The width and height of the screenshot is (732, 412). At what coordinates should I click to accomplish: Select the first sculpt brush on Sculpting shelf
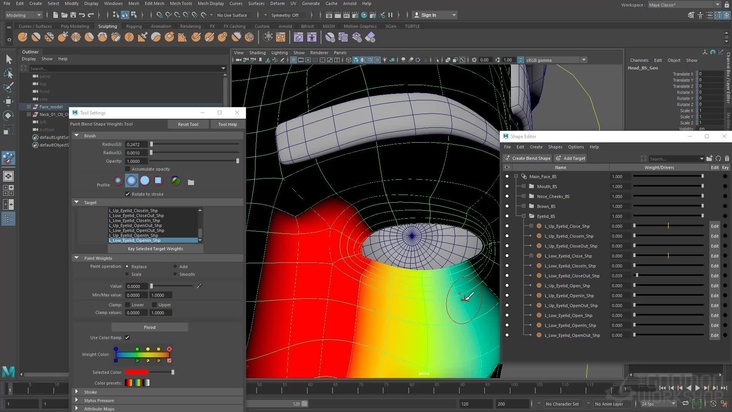(x=22, y=37)
